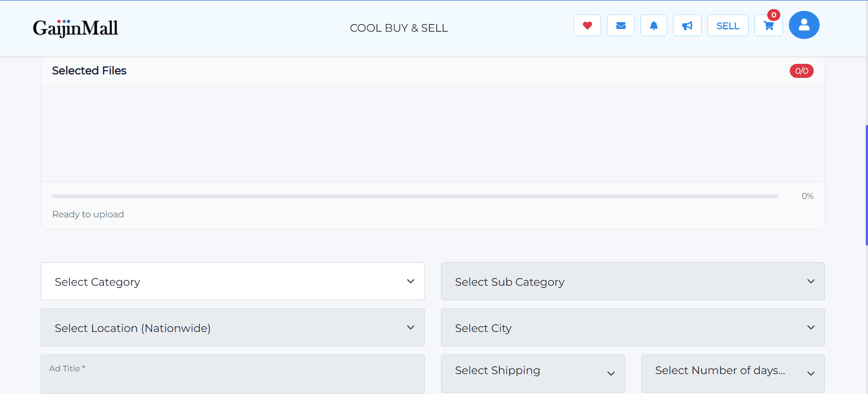868x394 pixels.
Task: Open the favorites heart icon
Action: [587, 25]
